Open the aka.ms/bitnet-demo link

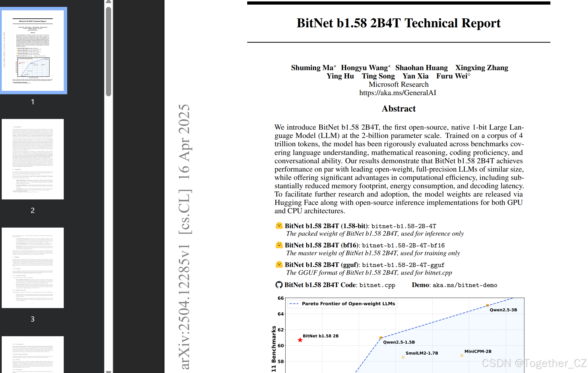(x=465, y=285)
